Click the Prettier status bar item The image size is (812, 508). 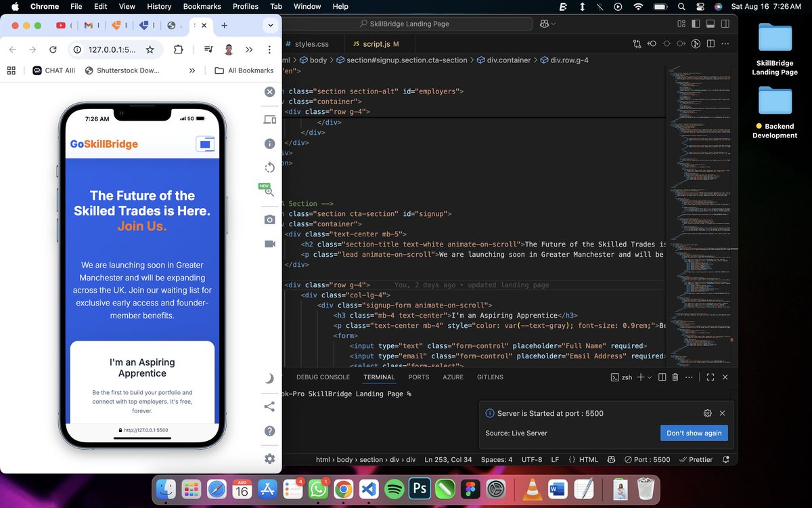696,459
